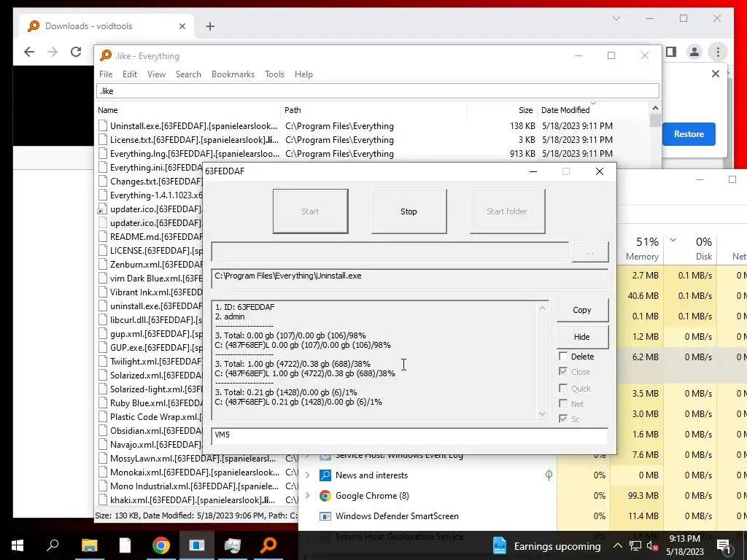This screenshot has height=560, width=747.
Task: Open Help menu in Everything
Action: (x=303, y=74)
